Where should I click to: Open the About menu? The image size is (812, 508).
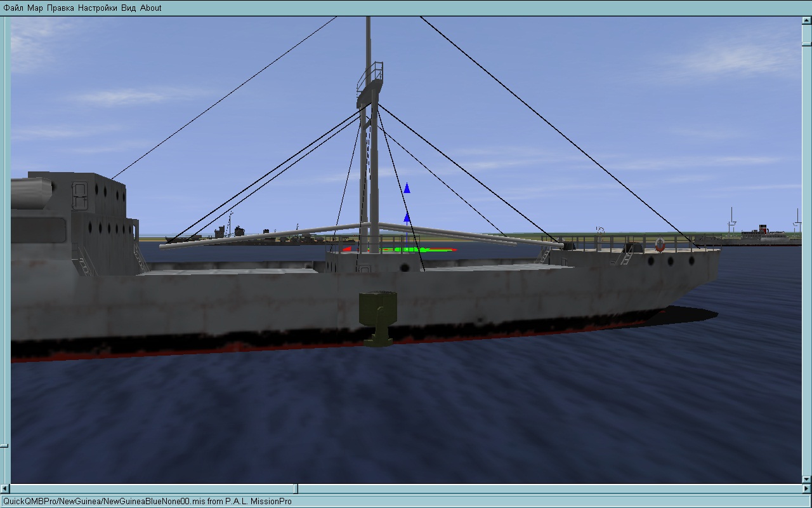(151, 8)
